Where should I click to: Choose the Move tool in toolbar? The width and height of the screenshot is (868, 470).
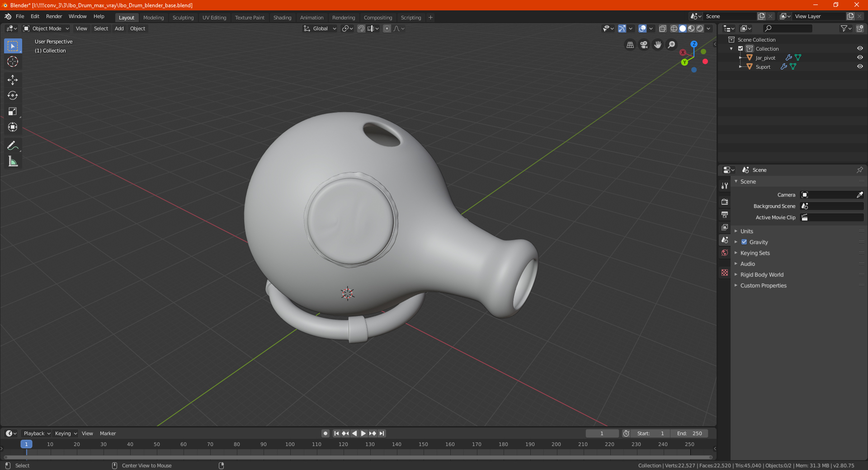click(13, 80)
